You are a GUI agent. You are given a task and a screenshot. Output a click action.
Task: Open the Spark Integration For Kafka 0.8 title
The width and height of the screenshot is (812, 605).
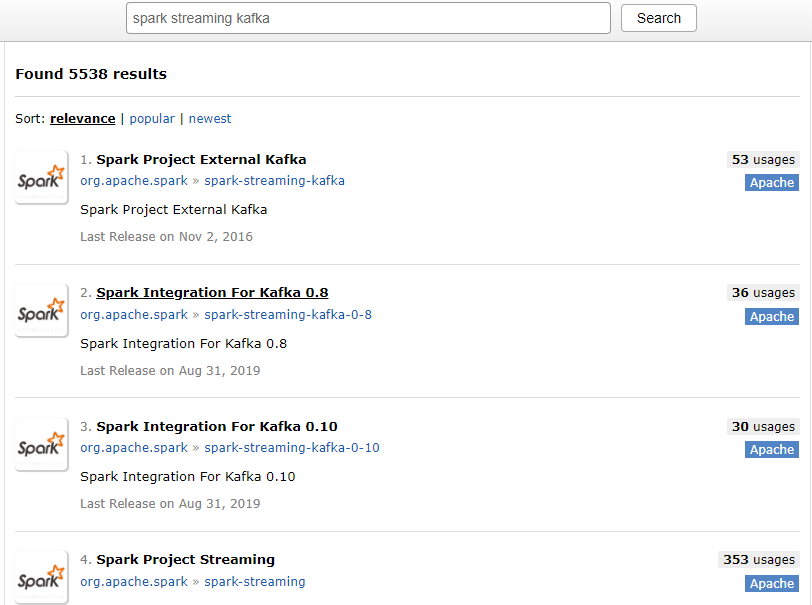tap(212, 293)
